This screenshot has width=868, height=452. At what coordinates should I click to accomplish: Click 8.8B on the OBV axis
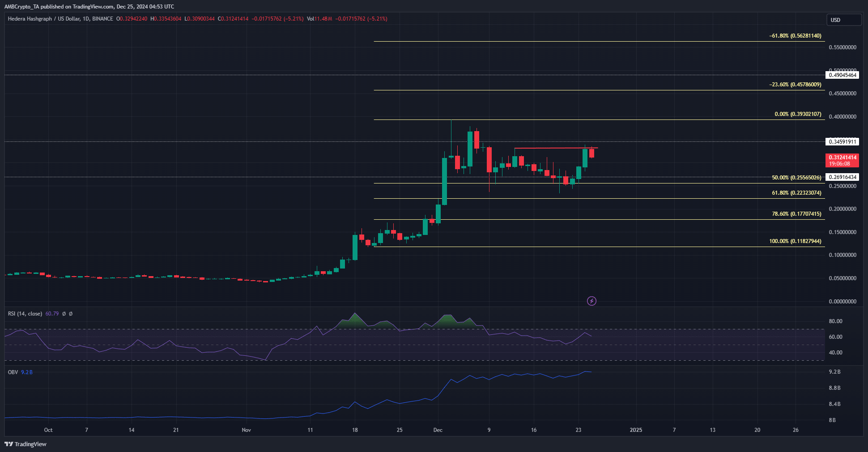[x=834, y=388]
